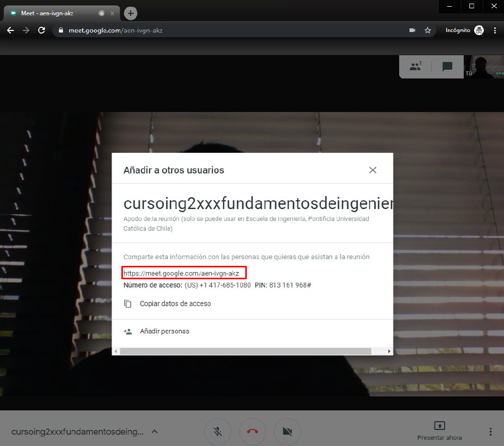Expand meeting details chevron at bottom left
The image size is (504, 446).
[x=154, y=432]
